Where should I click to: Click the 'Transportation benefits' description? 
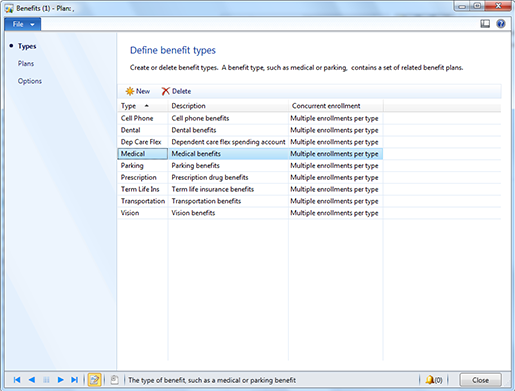tap(206, 201)
